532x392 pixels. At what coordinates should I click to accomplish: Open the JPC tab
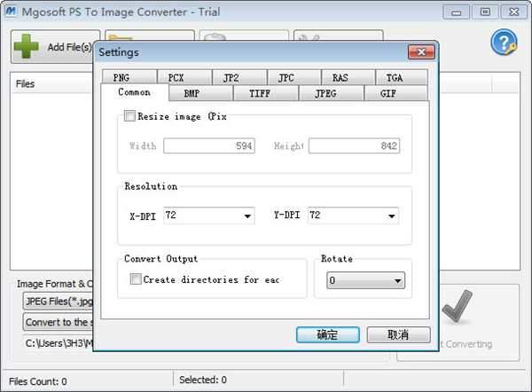(x=294, y=77)
